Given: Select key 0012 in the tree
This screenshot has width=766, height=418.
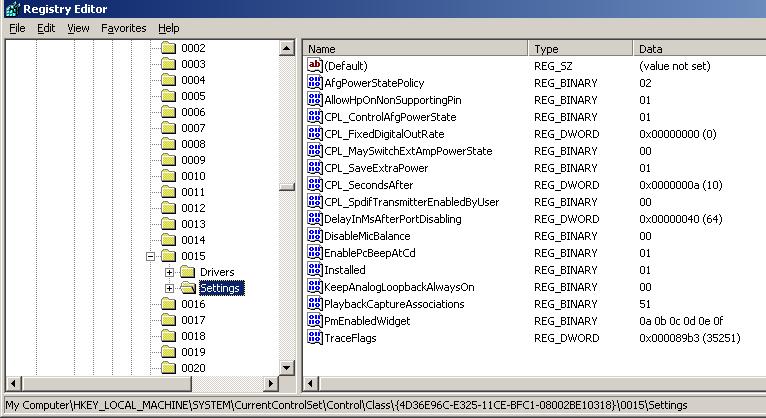Looking at the screenshot, I should click(x=193, y=208).
